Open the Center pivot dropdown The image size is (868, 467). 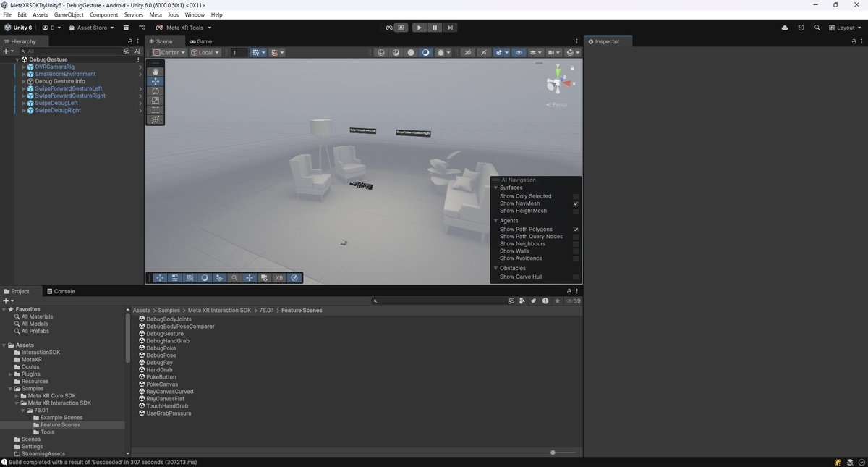tap(169, 53)
